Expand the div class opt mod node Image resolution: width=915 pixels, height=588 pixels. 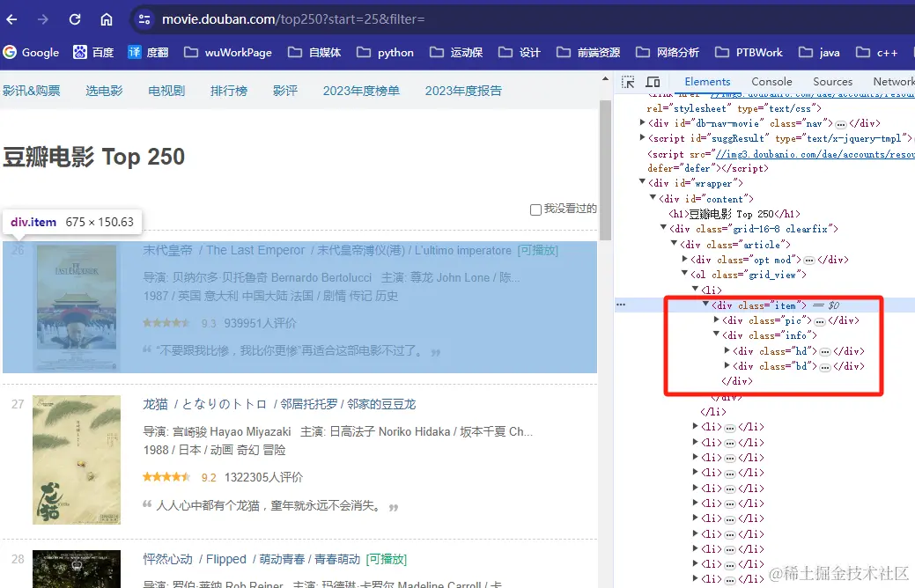(x=684, y=260)
